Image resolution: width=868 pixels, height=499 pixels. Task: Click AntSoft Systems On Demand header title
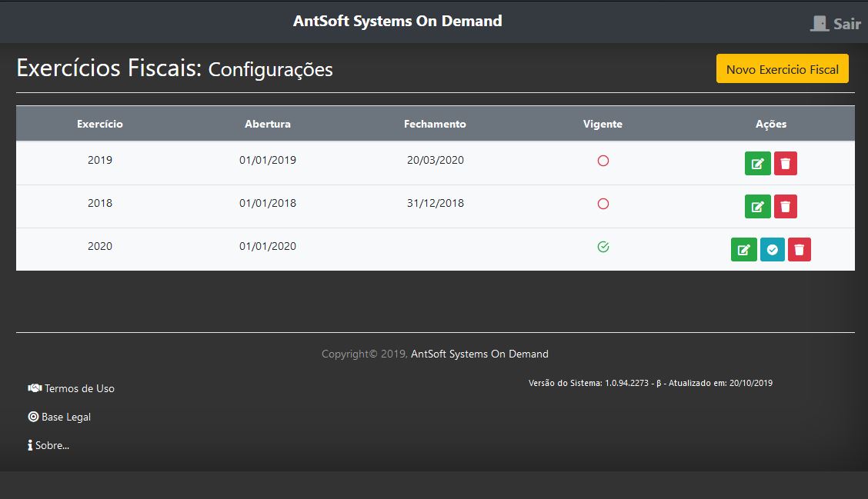(397, 22)
